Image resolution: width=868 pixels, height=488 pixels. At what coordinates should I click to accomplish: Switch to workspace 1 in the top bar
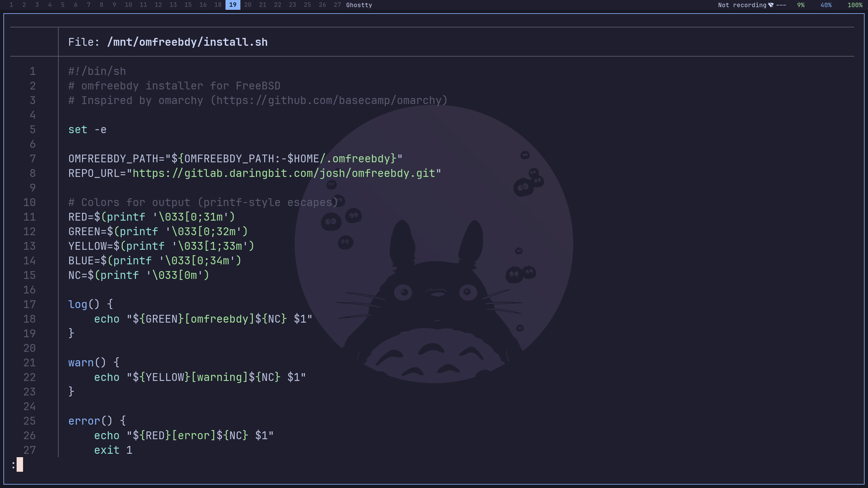point(11,5)
